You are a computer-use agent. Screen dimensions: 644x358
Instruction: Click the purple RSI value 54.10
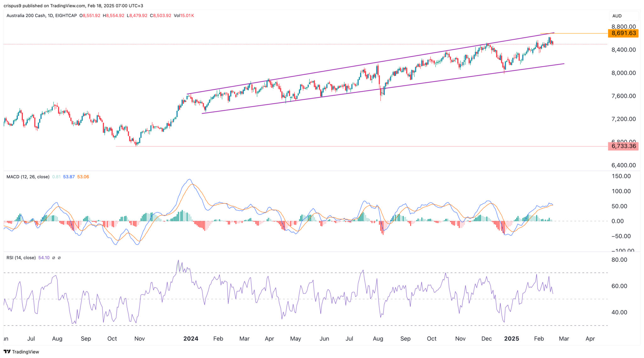(x=44, y=258)
